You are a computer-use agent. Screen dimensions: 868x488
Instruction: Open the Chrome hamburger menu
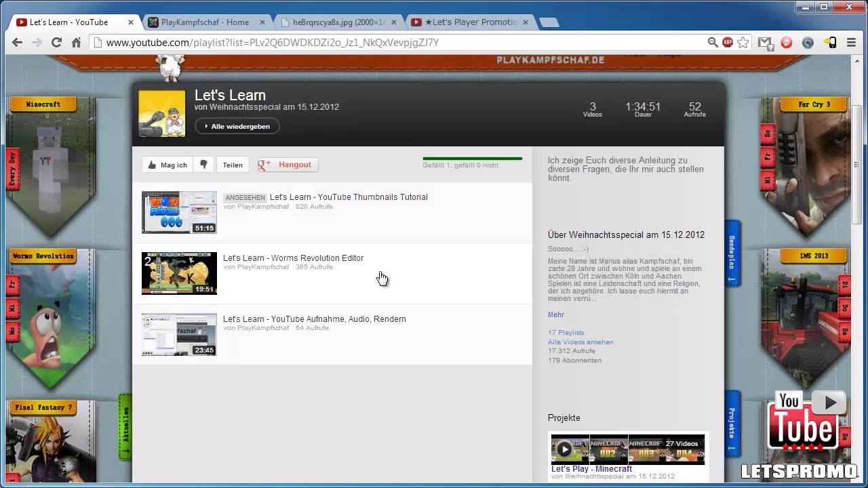(851, 42)
